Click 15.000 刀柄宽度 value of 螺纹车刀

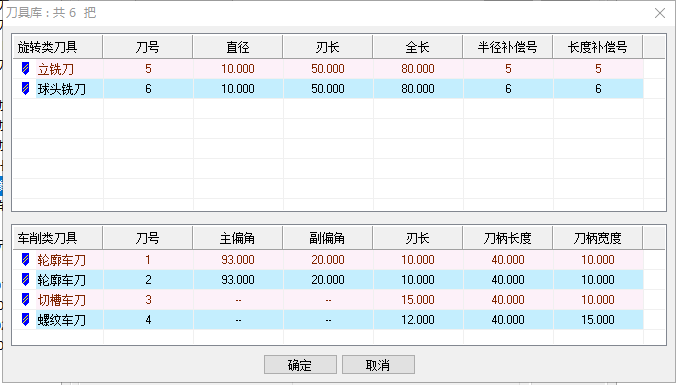(598, 320)
